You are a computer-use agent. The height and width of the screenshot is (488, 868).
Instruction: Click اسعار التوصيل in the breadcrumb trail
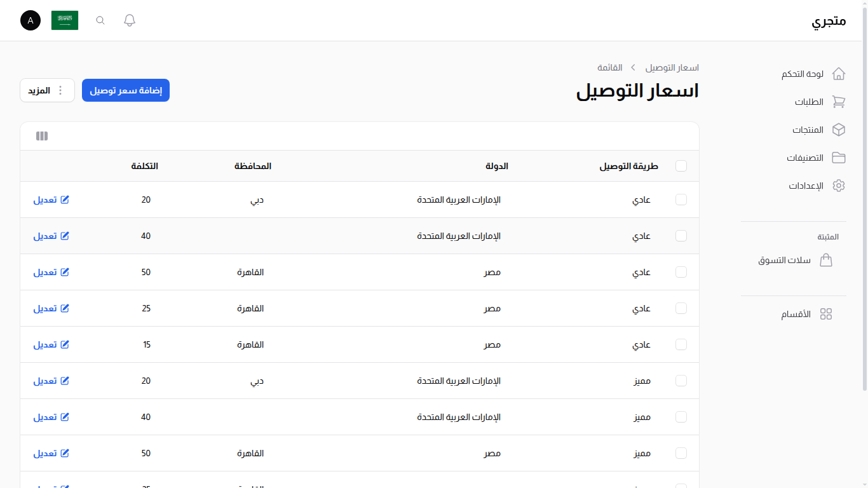coord(672,67)
